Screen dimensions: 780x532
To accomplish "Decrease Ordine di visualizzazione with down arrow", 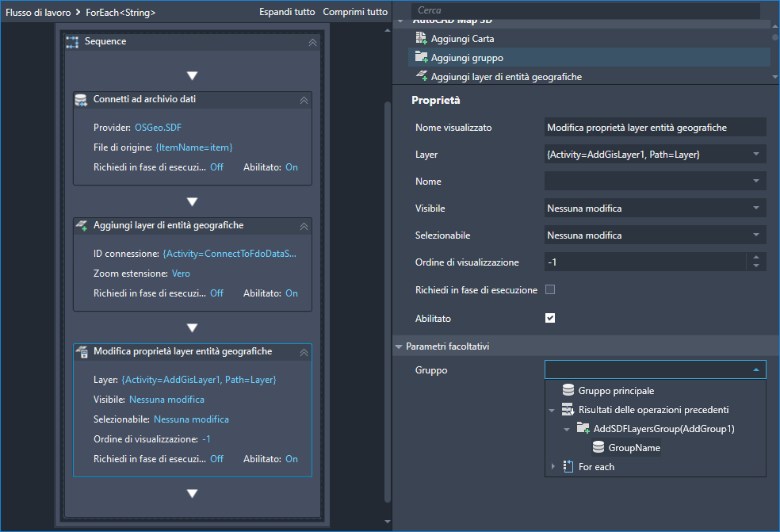I will click(756, 266).
